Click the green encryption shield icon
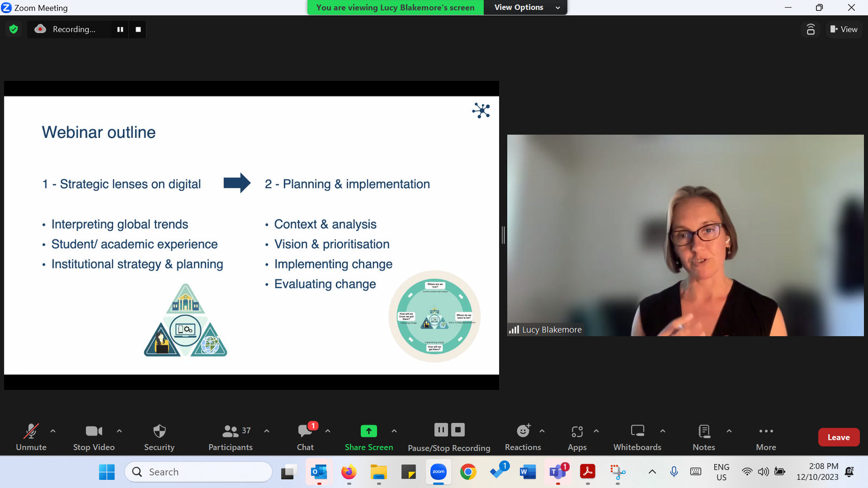 pyautogui.click(x=14, y=29)
